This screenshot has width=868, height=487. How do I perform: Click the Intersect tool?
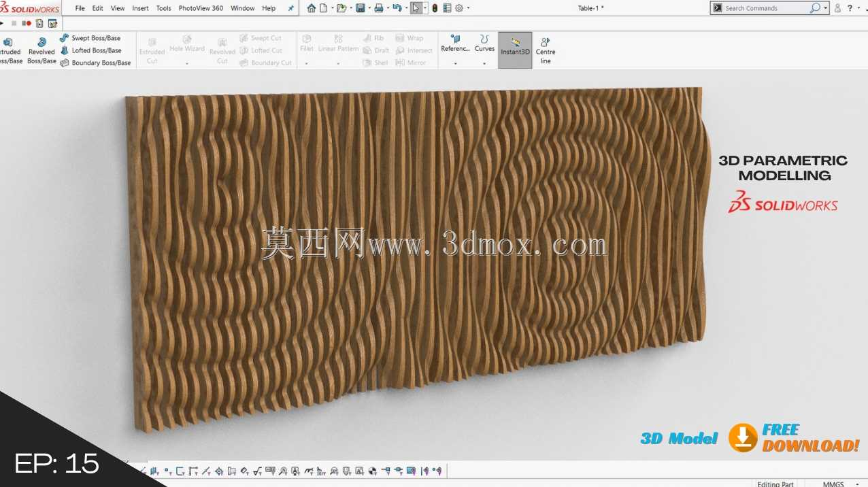coord(414,50)
